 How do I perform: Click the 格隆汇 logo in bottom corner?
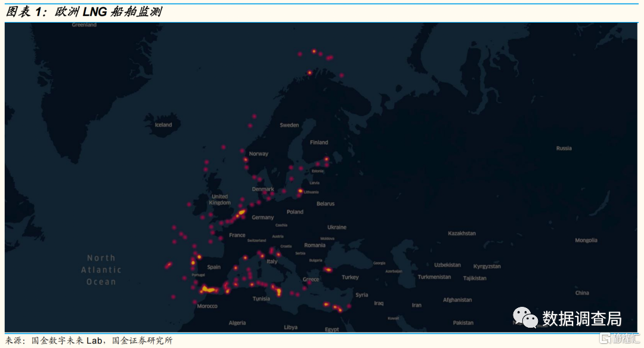coord(620,339)
